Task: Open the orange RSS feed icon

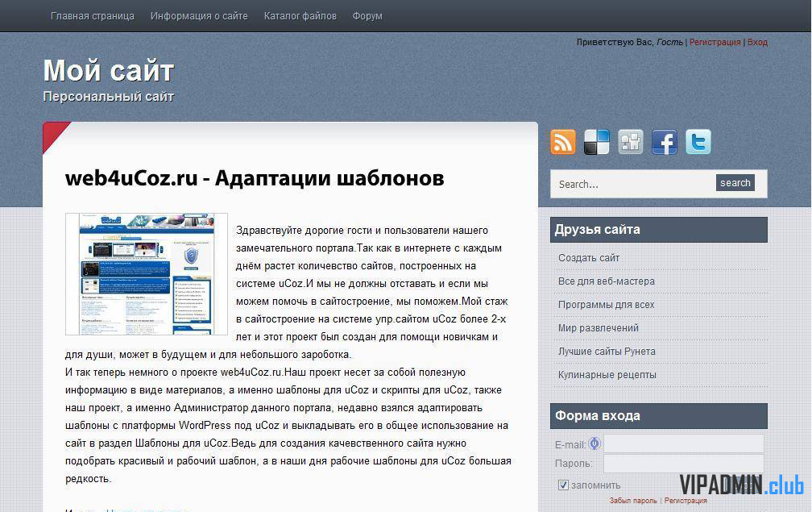Action: 563,142
